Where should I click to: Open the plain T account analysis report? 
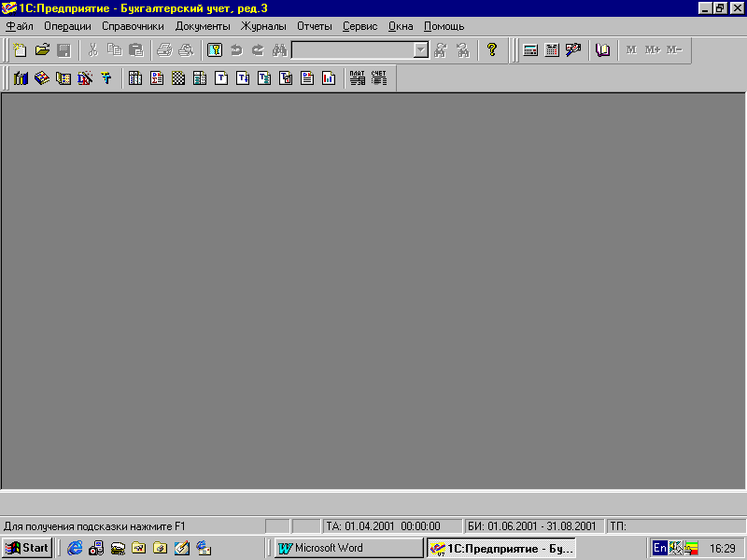pos(221,78)
